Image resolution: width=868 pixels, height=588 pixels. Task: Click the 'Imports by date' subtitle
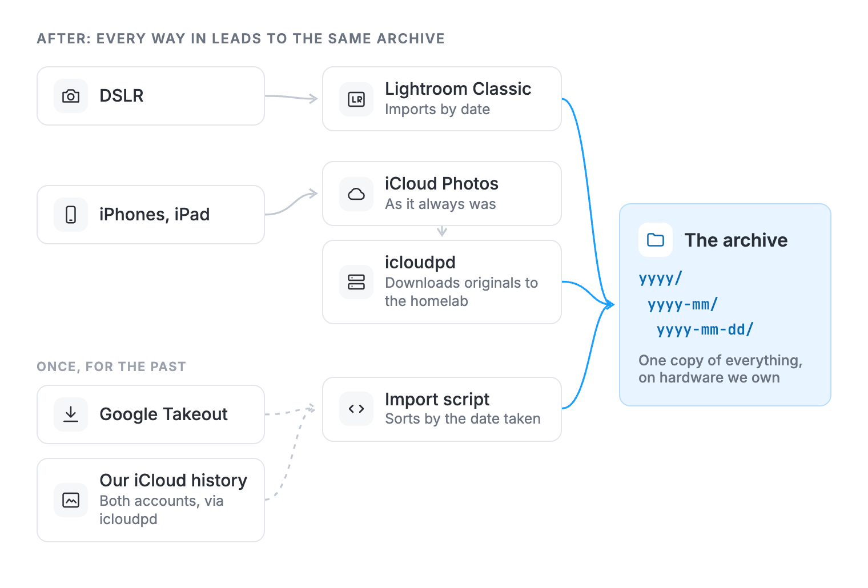(x=437, y=109)
